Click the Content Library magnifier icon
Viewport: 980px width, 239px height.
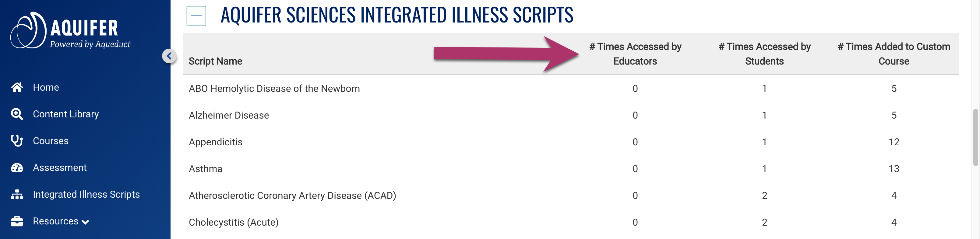[17, 114]
